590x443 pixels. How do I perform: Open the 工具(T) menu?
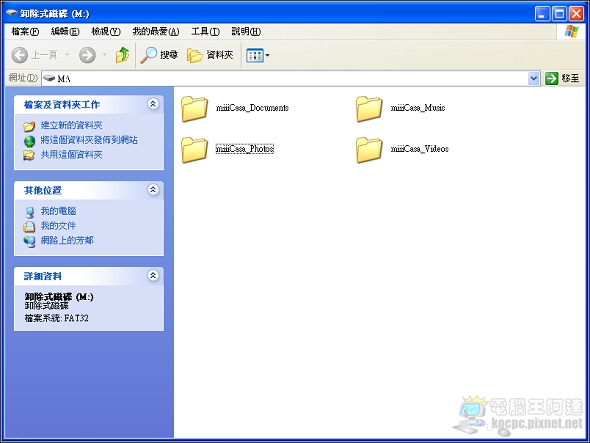pyautogui.click(x=205, y=32)
